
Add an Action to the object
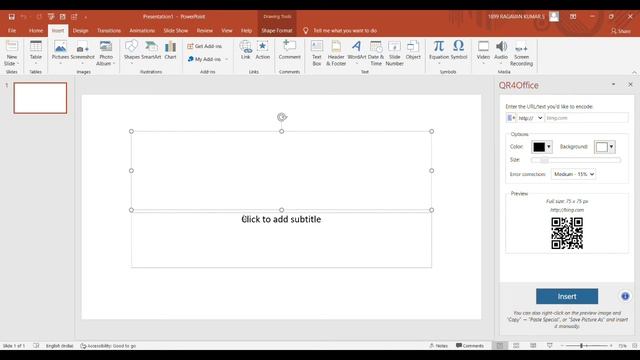[262, 50]
